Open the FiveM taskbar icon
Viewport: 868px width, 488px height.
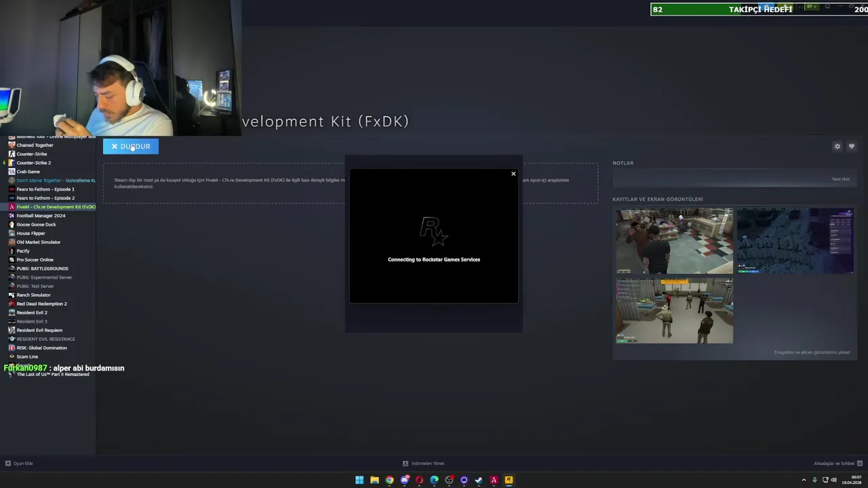(494, 480)
